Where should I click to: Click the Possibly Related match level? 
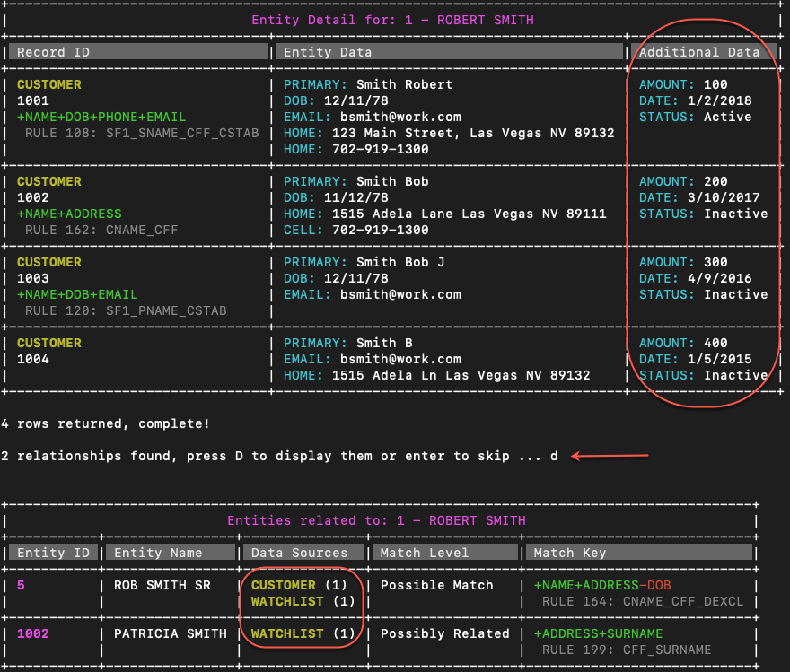tap(445, 633)
